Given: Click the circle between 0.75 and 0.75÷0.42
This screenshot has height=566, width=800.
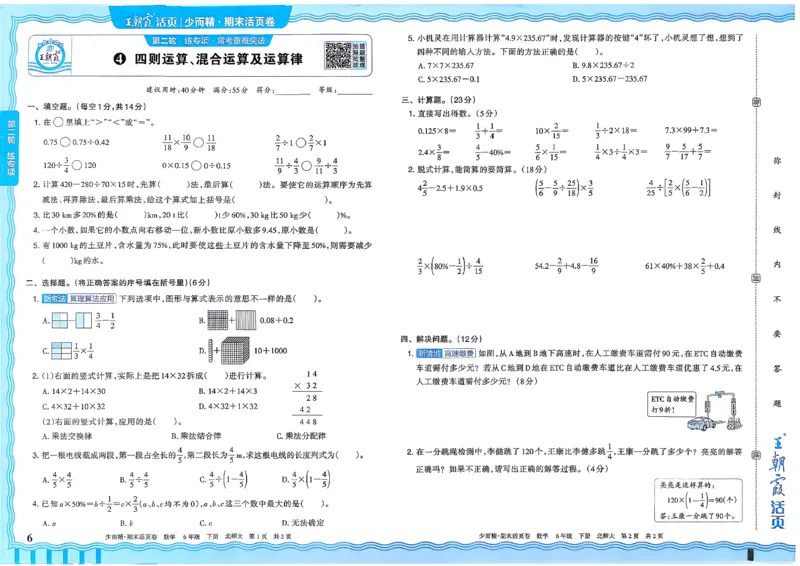Looking at the screenshot, I should [x=65, y=142].
